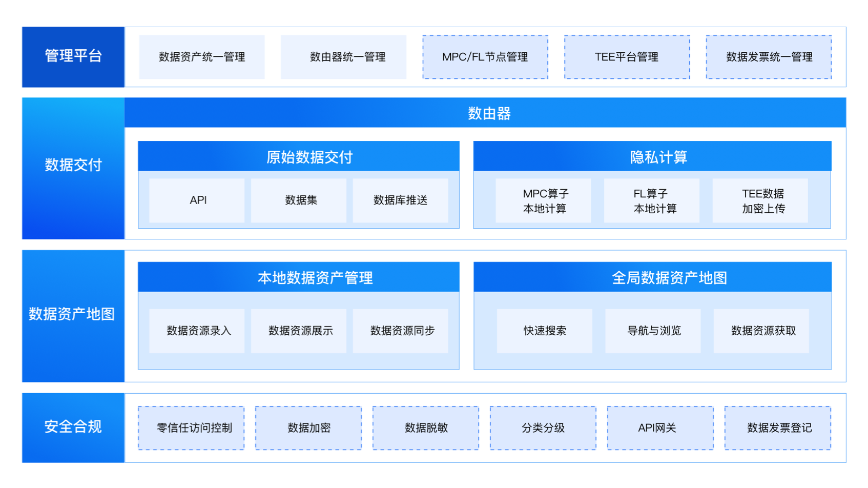Select the 快速搜索 box
The height and width of the screenshot is (488, 868).
click(545, 331)
